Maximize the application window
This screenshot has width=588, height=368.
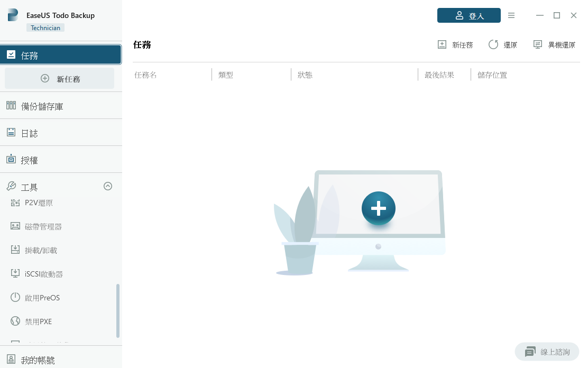557,15
